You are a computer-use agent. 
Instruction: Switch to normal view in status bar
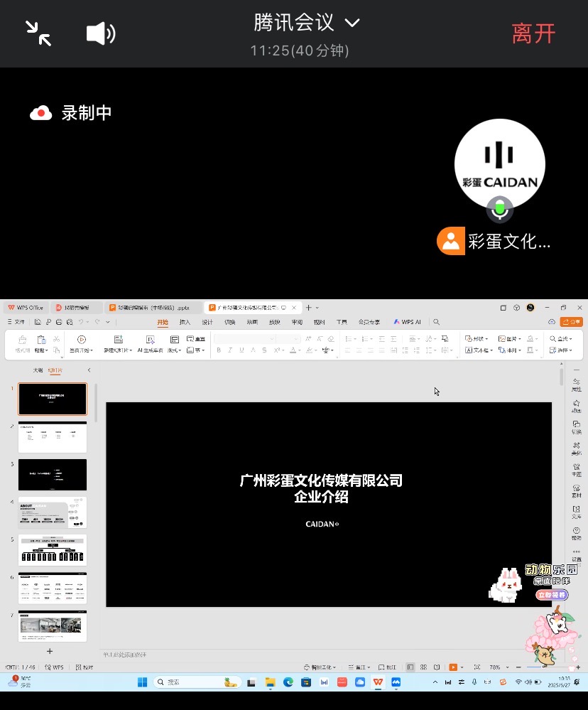[x=410, y=667]
